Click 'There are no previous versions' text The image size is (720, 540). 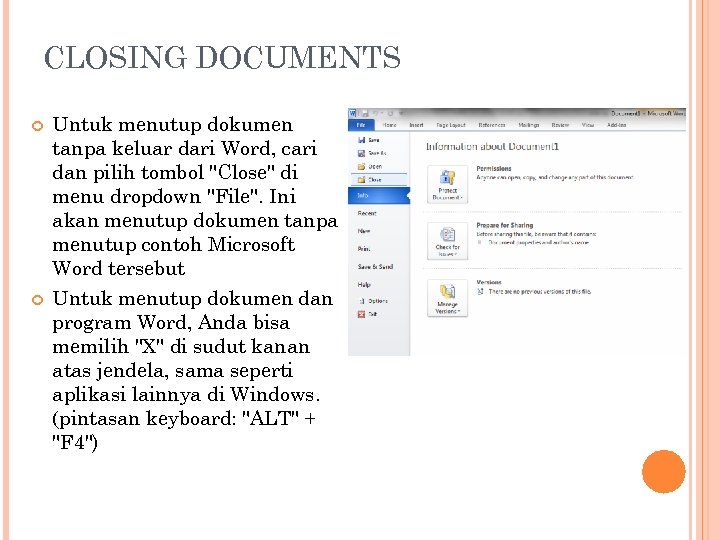pyautogui.click(x=540, y=292)
